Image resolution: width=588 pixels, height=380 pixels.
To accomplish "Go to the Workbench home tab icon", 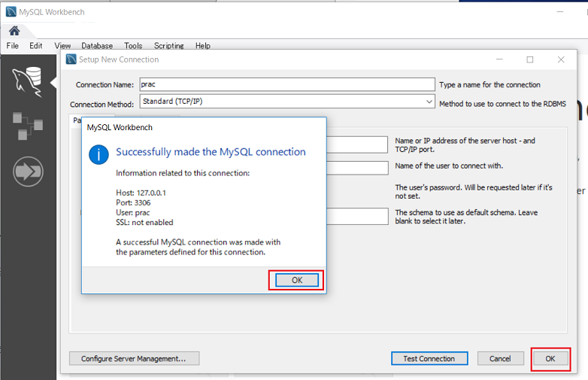I will [x=14, y=30].
